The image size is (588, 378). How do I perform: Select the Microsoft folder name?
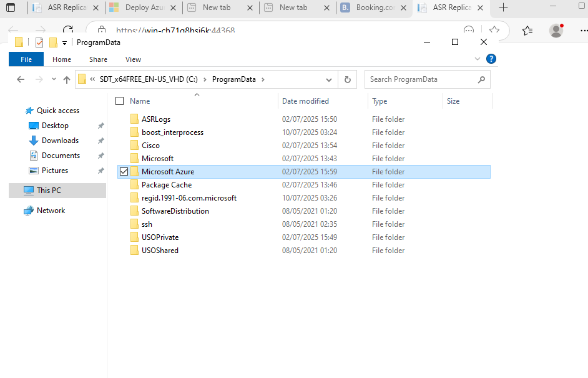[157, 159]
